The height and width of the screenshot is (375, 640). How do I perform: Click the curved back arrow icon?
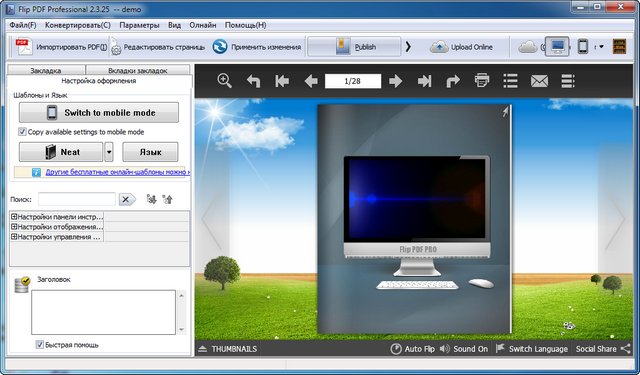[253, 81]
